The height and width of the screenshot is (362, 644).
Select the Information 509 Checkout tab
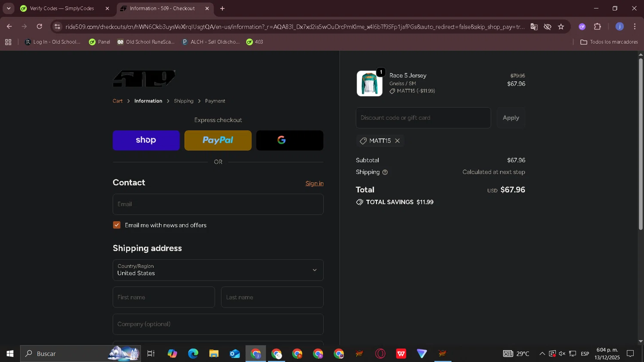(162, 9)
